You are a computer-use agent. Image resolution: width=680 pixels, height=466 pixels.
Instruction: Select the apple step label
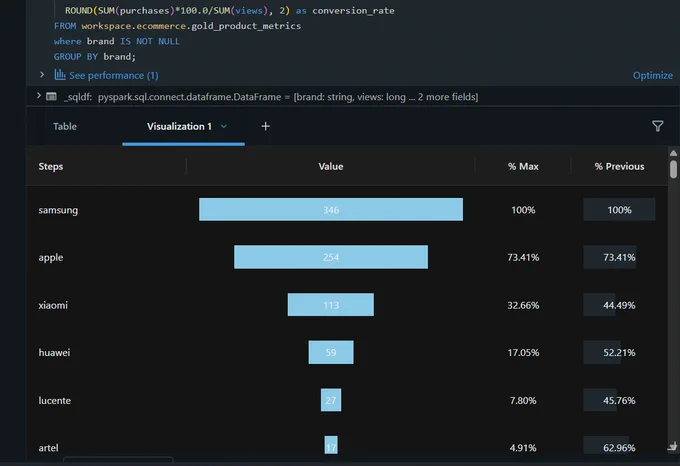(x=51, y=257)
